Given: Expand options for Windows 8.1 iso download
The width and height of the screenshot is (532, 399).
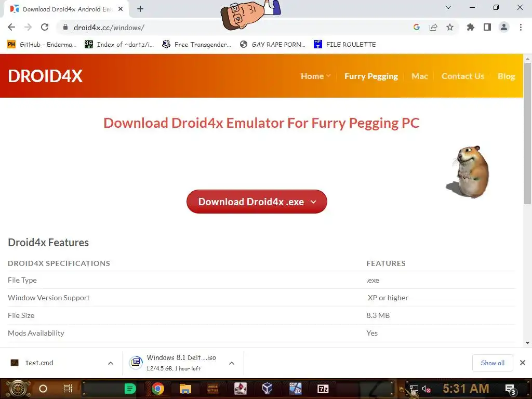Looking at the screenshot, I should 232,363.
